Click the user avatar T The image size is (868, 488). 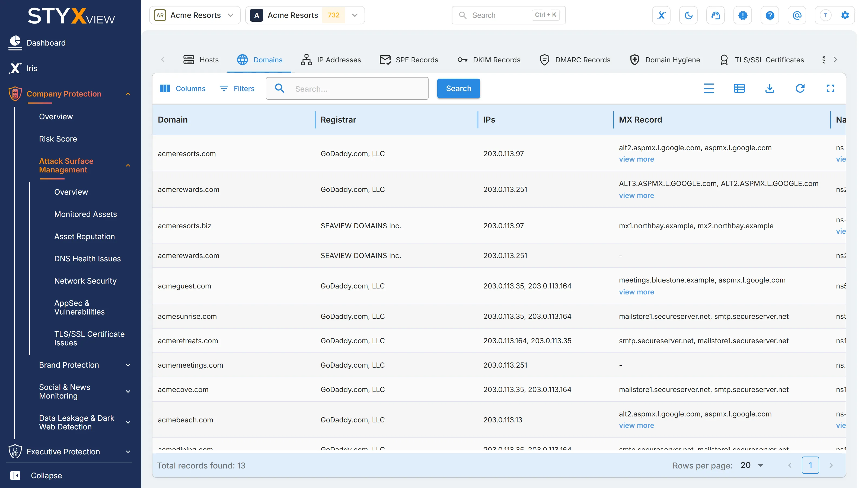coord(825,15)
